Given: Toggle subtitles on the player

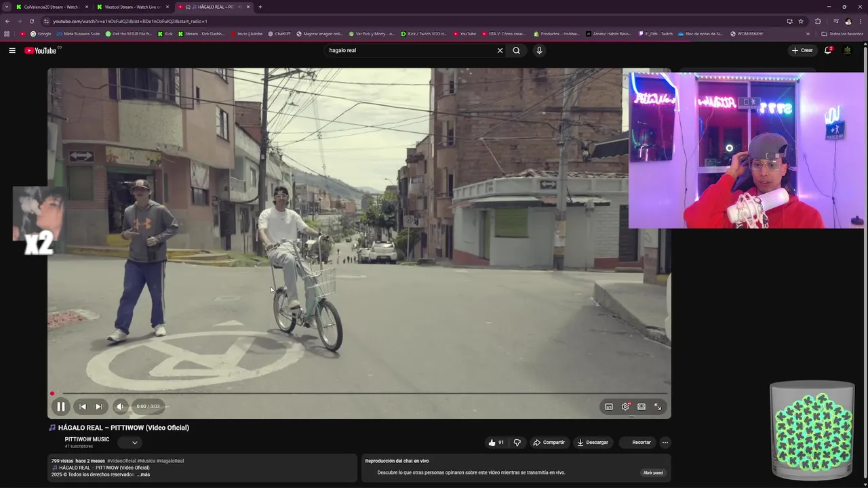Looking at the screenshot, I should coord(609,407).
